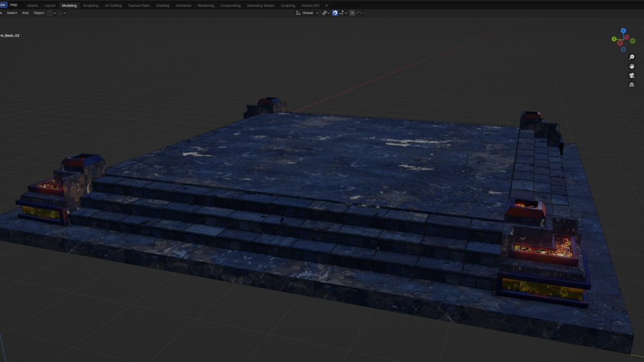Open proportional editing falloff dropdown
Screen dimensions: 644x362
360,13
